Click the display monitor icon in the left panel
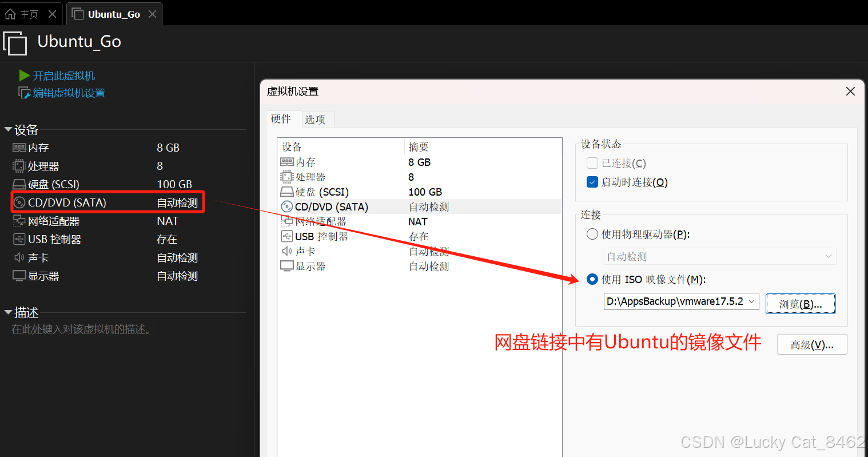 click(x=19, y=276)
